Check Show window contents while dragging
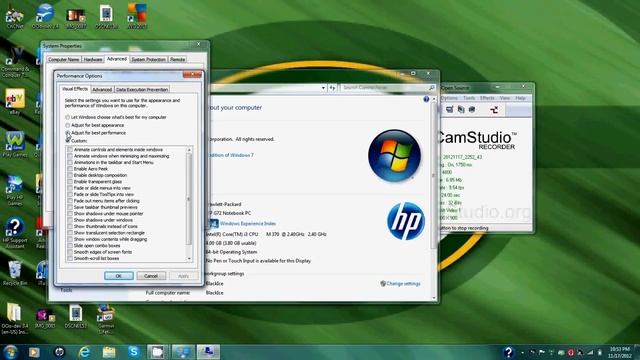The width and height of the screenshot is (640, 360). pos(70,239)
